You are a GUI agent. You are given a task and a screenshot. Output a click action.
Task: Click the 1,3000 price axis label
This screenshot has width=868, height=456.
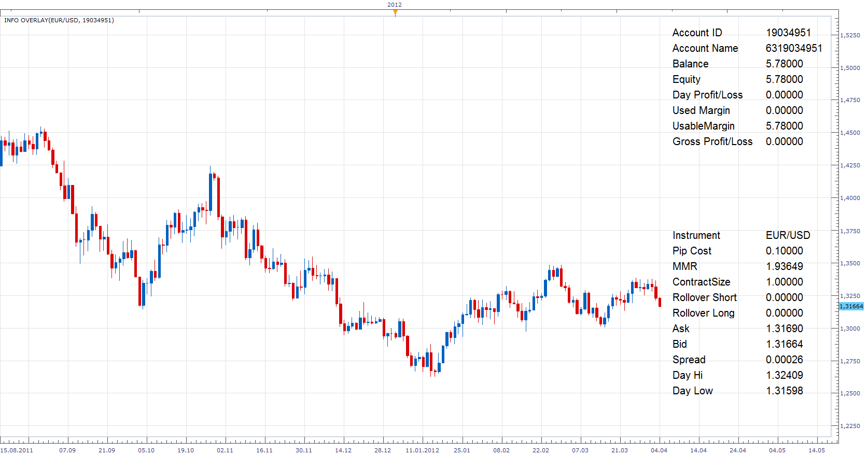tap(850, 329)
